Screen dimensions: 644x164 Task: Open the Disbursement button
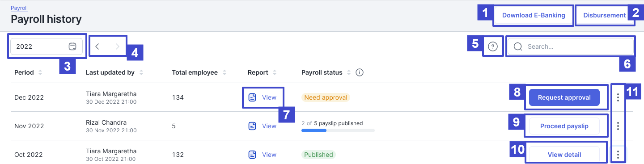pyautogui.click(x=604, y=15)
